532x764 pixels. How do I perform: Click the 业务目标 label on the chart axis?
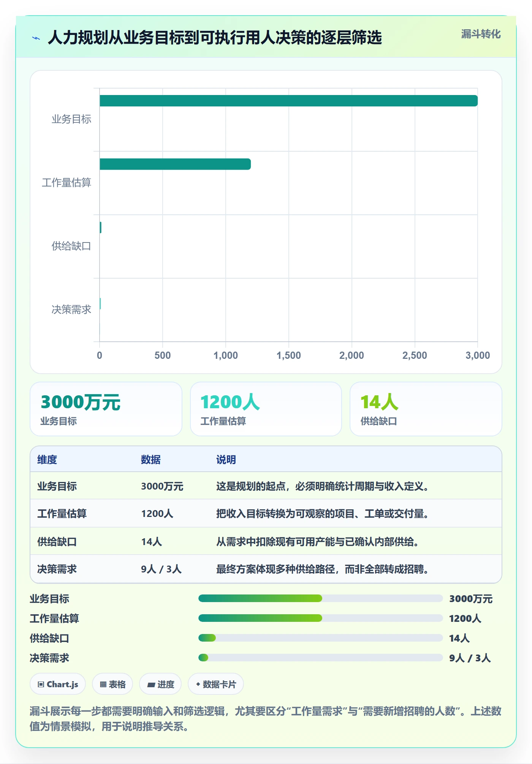71,119
